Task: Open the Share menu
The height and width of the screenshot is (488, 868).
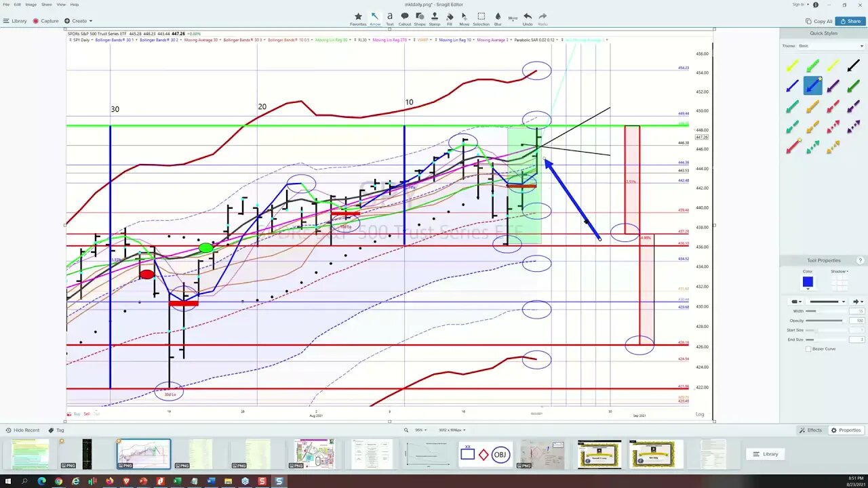Action: pos(47,5)
